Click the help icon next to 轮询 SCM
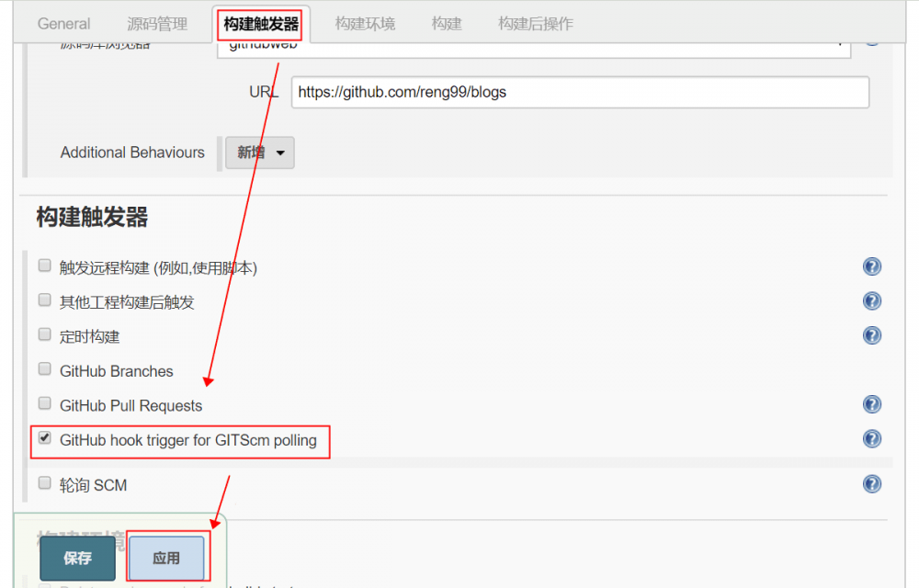Viewport: 919px width, 588px height. pyautogui.click(x=871, y=484)
